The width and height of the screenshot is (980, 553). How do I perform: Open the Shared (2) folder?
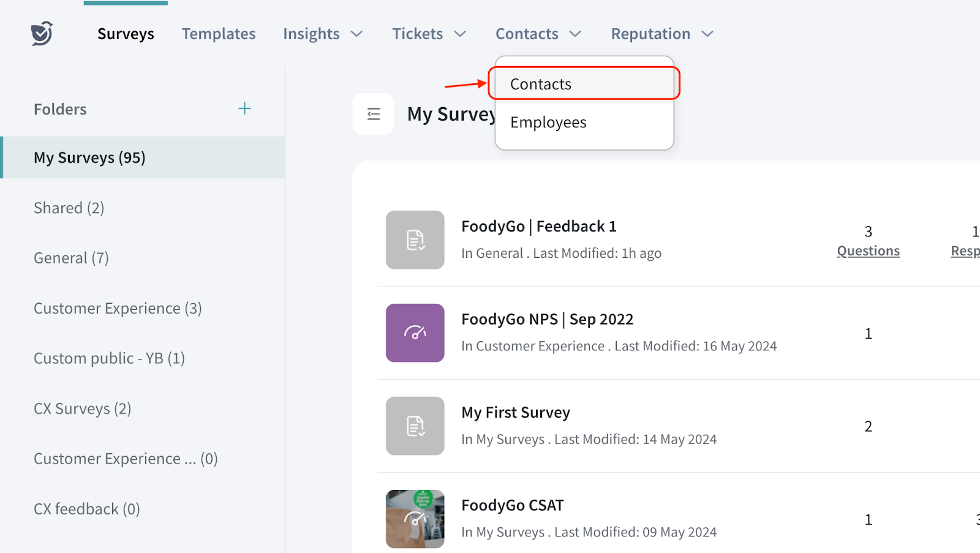69,208
